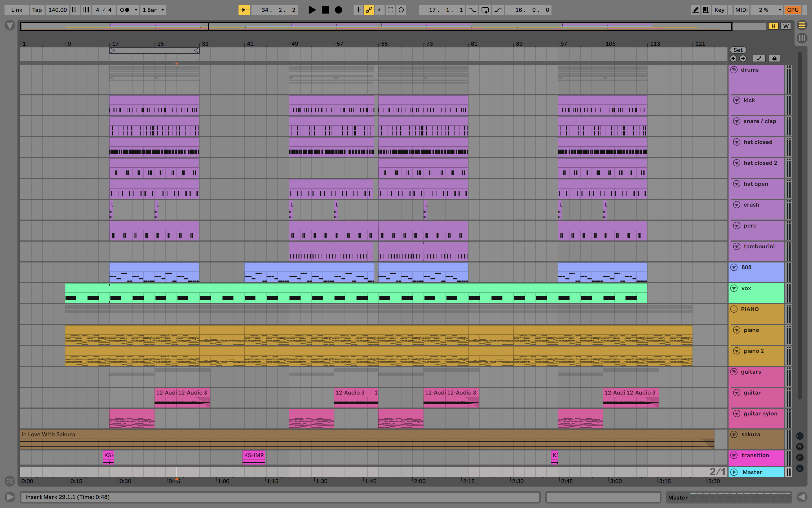Toggle Lock Envelopes padlock icon

coord(775,58)
